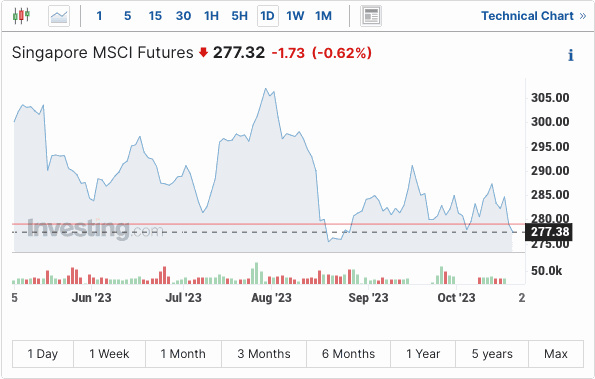Select the 5H interval
This screenshot has height=379, width=595.
click(x=239, y=16)
